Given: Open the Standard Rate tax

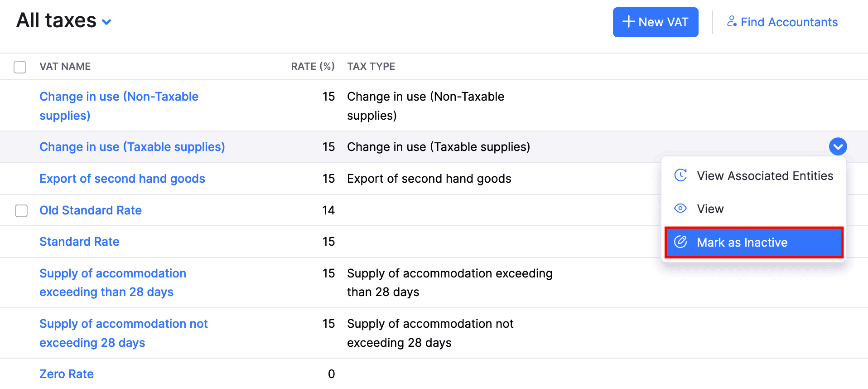Looking at the screenshot, I should [79, 242].
